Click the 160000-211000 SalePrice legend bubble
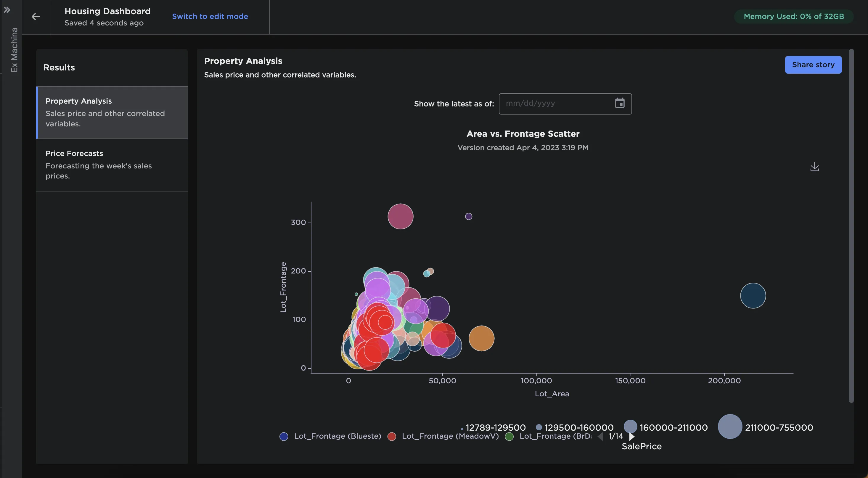868x478 pixels. coord(630,427)
